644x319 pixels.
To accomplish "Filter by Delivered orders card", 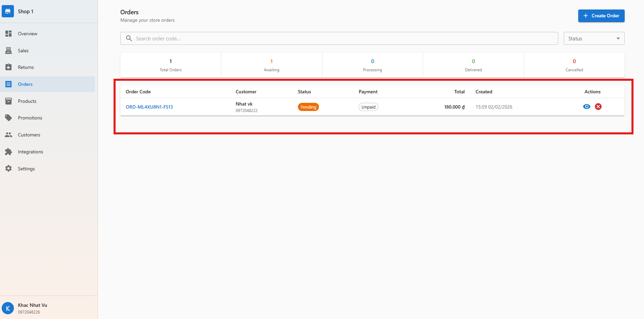I will click(473, 65).
